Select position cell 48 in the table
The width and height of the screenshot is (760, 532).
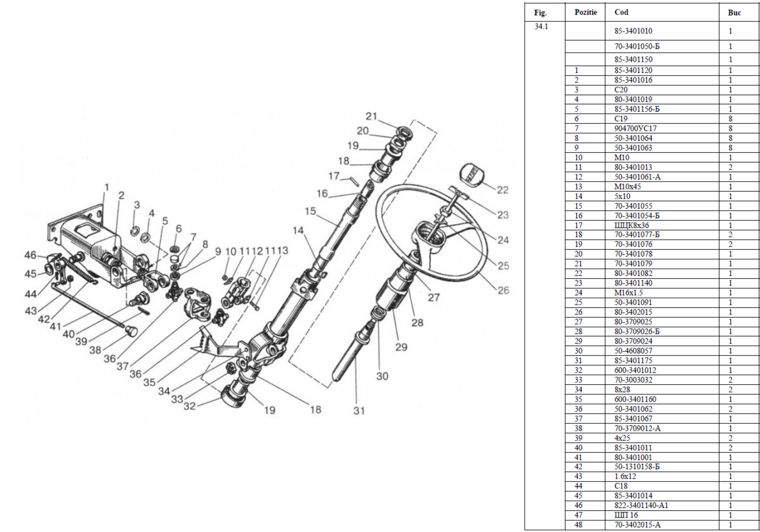pyautogui.click(x=578, y=525)
